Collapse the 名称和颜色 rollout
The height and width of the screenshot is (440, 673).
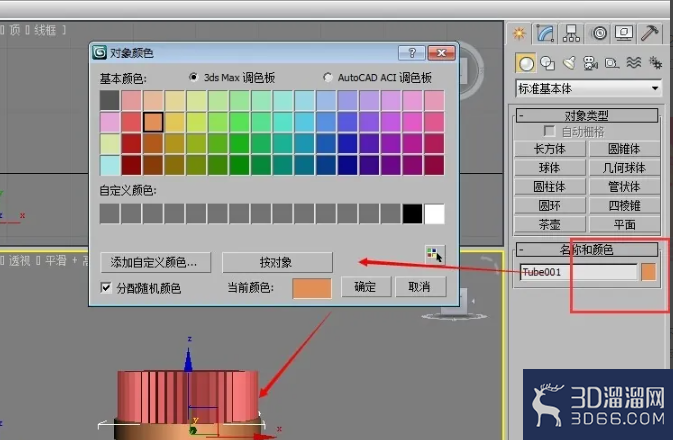click(587, 249)
